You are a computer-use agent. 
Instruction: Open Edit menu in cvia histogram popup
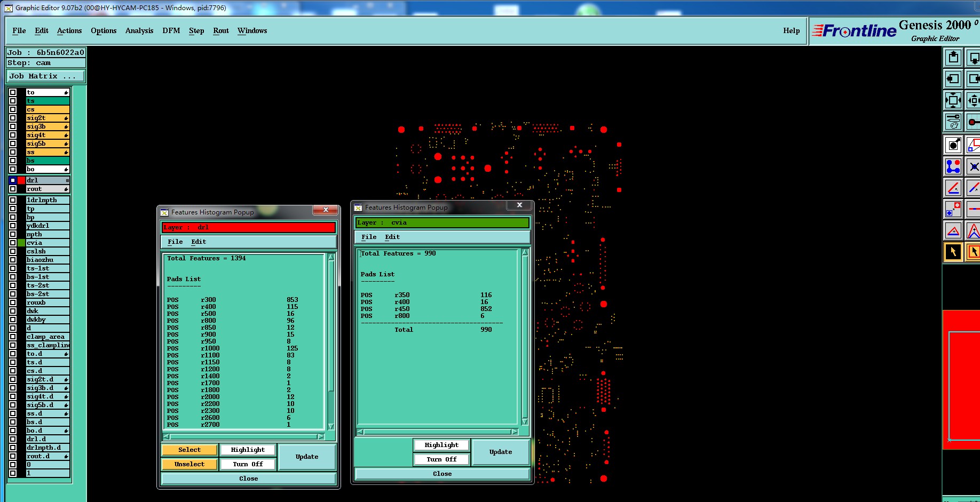pyautogui.click(x=392, y=237)
